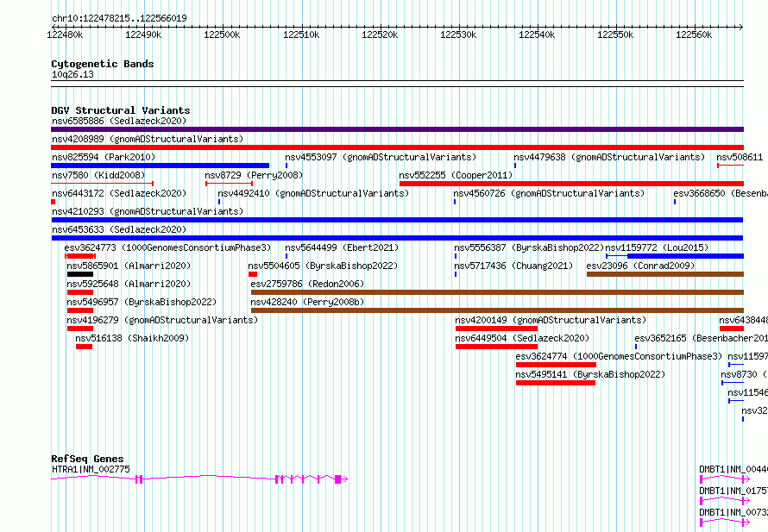
Task: Click the blue nsv6453633 variant bar
Action: 397,238
